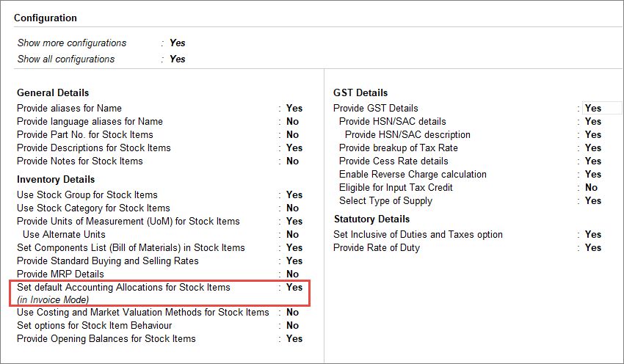The image size is (624, 364).
Task: Click the Select Type of Supply label
Action: pos(385,201)
